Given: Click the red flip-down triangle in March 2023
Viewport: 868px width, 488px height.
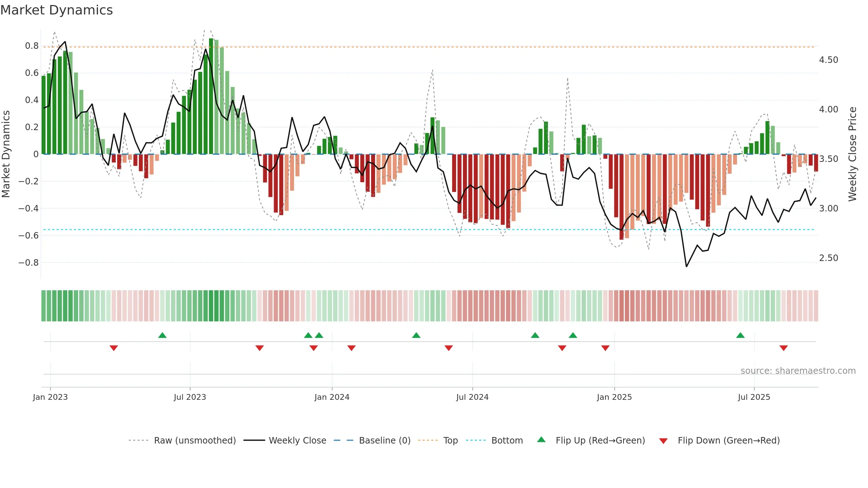Looking at the screenshot, I should coord(114,348).
